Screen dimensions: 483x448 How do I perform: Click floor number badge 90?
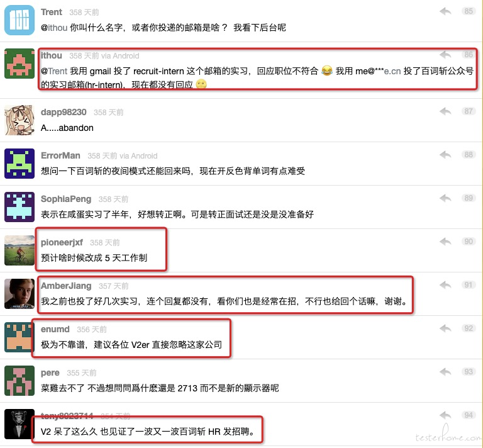click(469, 242)
